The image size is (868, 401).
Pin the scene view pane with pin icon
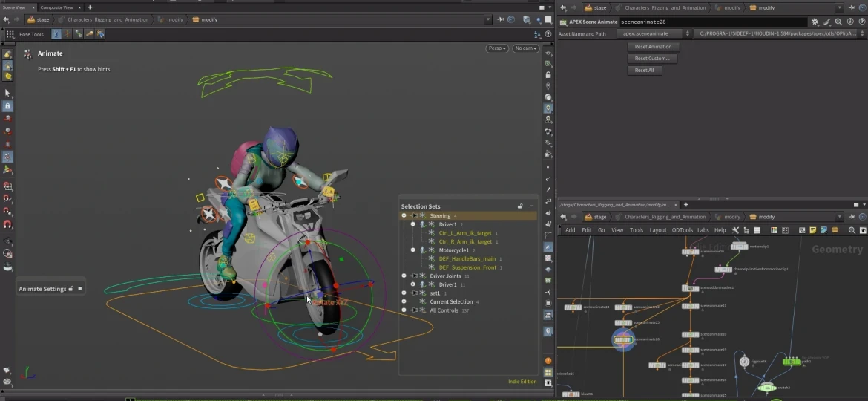pos(501,20)
